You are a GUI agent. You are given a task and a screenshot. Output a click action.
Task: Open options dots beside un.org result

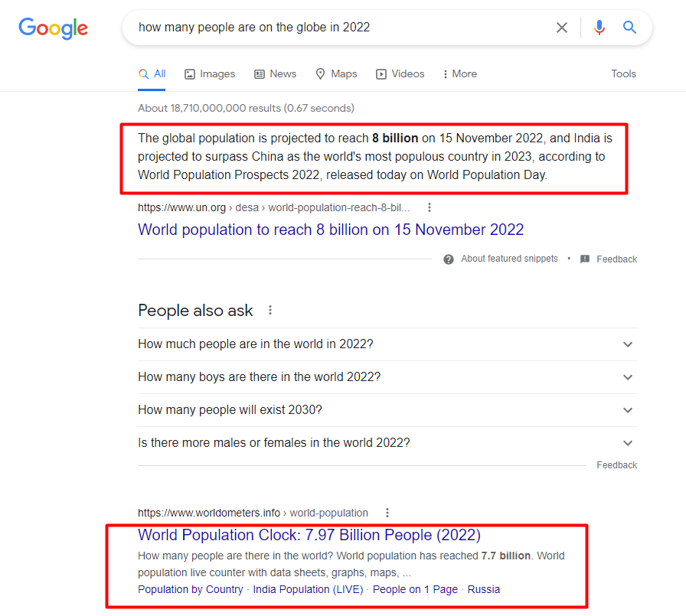coord(430,207)
